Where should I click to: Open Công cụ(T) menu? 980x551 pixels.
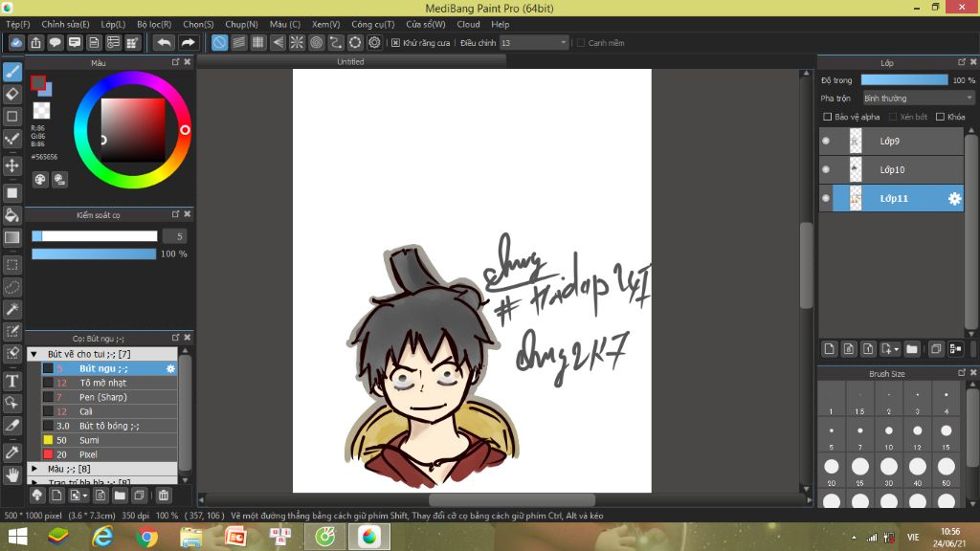click(x=373, y=24)
